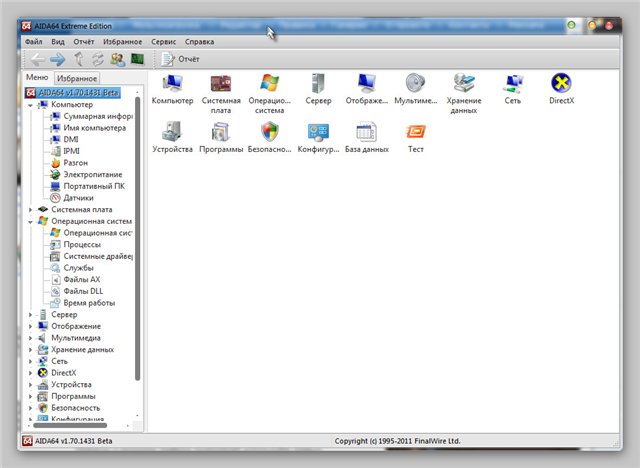
Task: Switch to the Избранное sidebar tab
Action: 77,78
